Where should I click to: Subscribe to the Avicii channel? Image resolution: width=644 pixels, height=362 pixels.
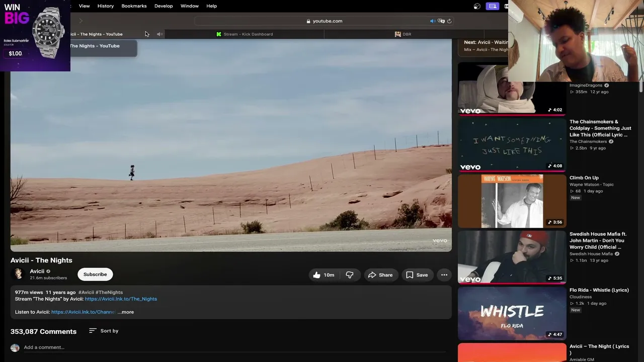tap(95, 275)
